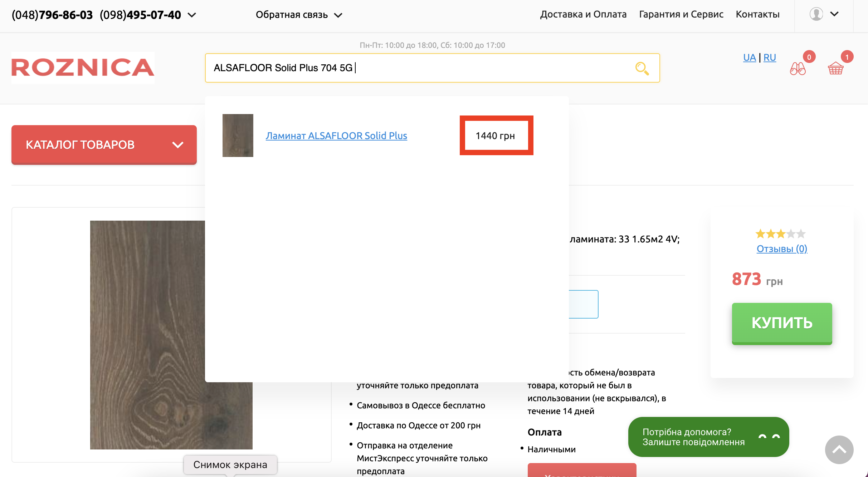Screen dimensions: 868x477
Task: Click the ROZNICA logo
Action: click(83, 68)
